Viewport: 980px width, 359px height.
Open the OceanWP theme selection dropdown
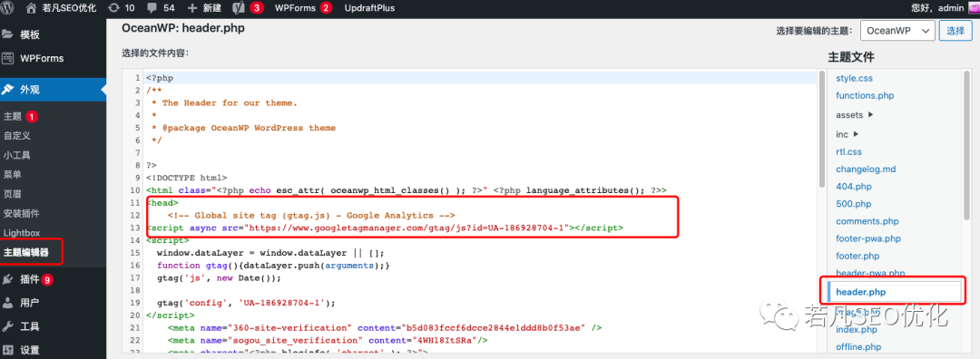(897, 30)
